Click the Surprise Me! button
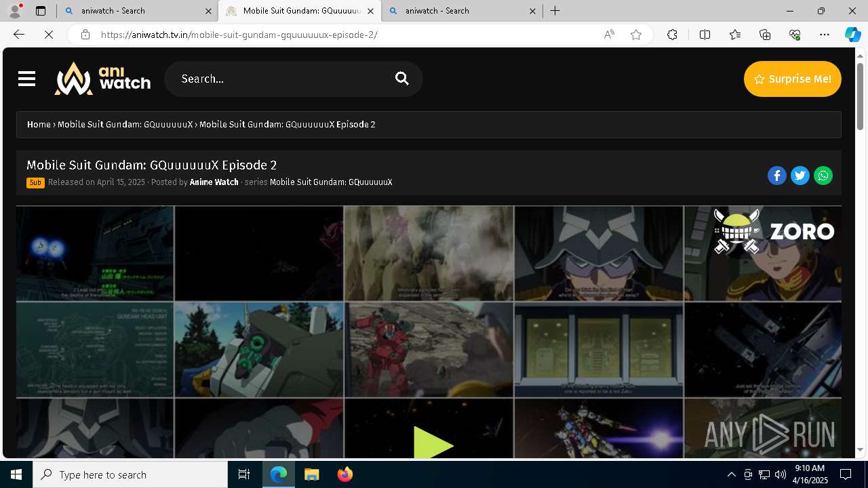This screenshot has width=868, height=488. coord(792,79)
